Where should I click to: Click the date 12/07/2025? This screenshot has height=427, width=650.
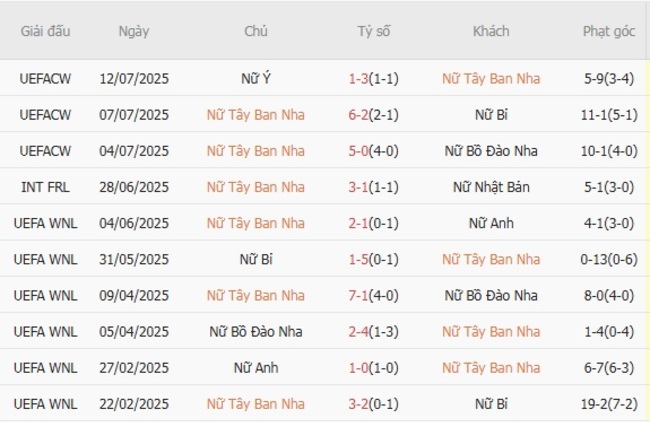pos(133,79)
